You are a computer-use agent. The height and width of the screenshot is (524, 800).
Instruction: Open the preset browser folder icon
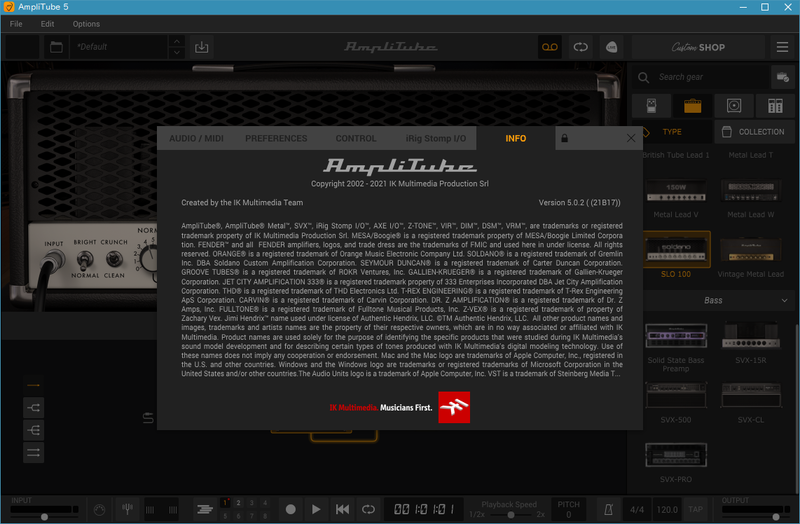56,47
